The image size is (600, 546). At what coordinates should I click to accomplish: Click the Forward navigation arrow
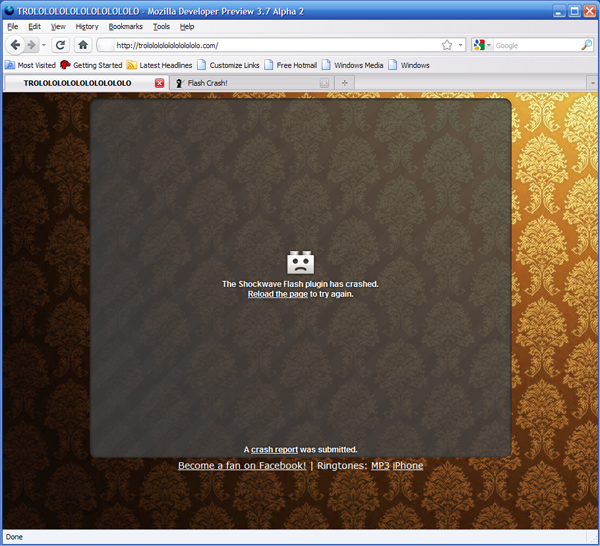(x=33, y=45)
